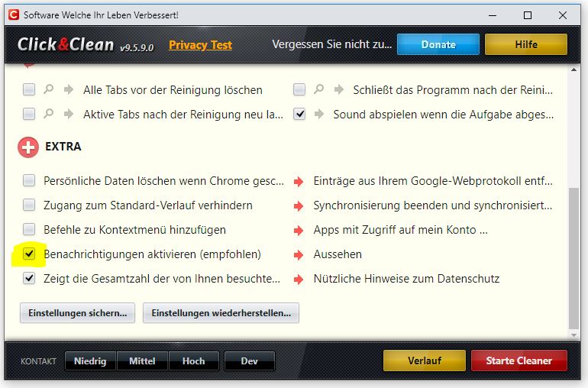Click the scroll-up arrow of the settings list
588x388 pixels.
coord(573,70)
